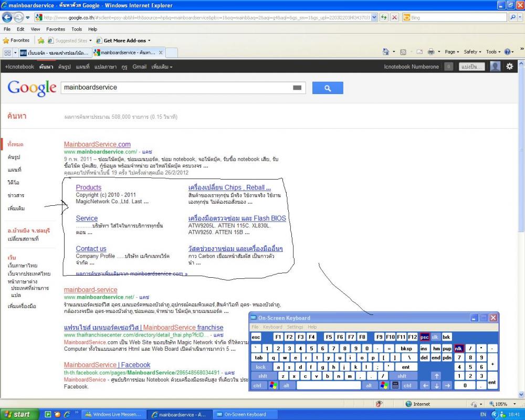525x420 pixels.
Task: Open the Quick Tabs grid icon
Action: coord(8,52)
